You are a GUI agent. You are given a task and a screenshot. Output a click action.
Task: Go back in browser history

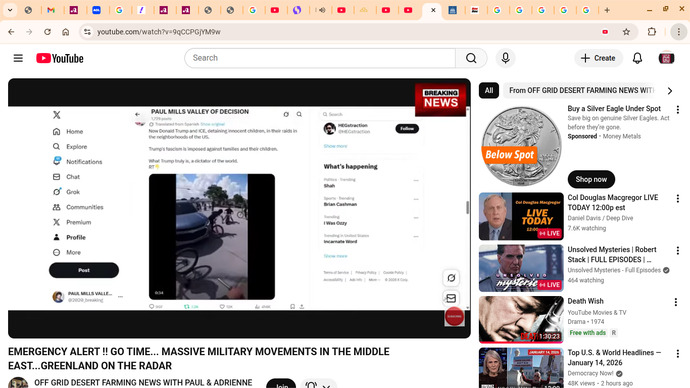[11, 32]
